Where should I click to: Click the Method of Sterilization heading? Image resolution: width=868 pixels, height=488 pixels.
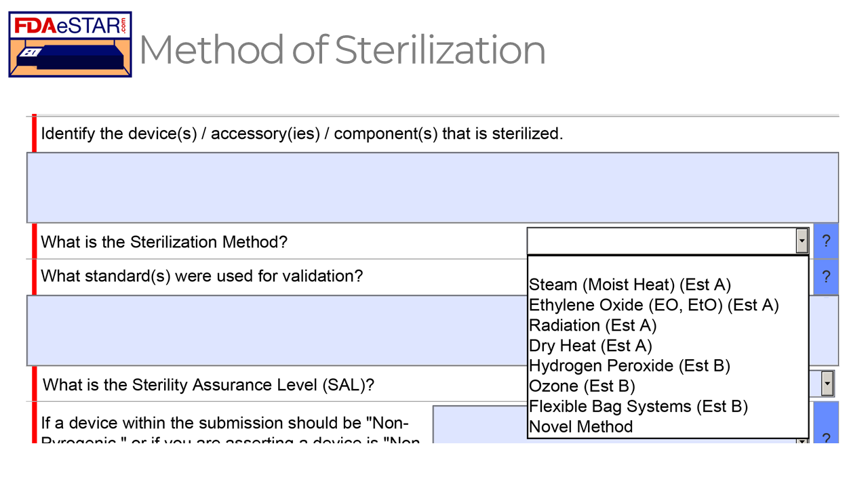pyautogui.click(x=342, y=49)
